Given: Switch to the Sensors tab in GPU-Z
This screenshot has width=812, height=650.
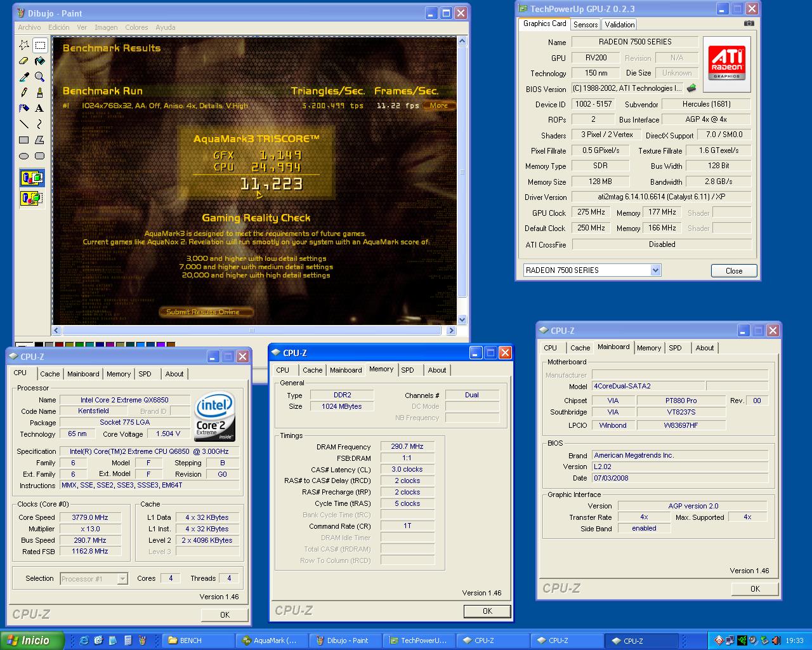Looking at the screenshot, I should pyautogui.click(x=586, y=24).
